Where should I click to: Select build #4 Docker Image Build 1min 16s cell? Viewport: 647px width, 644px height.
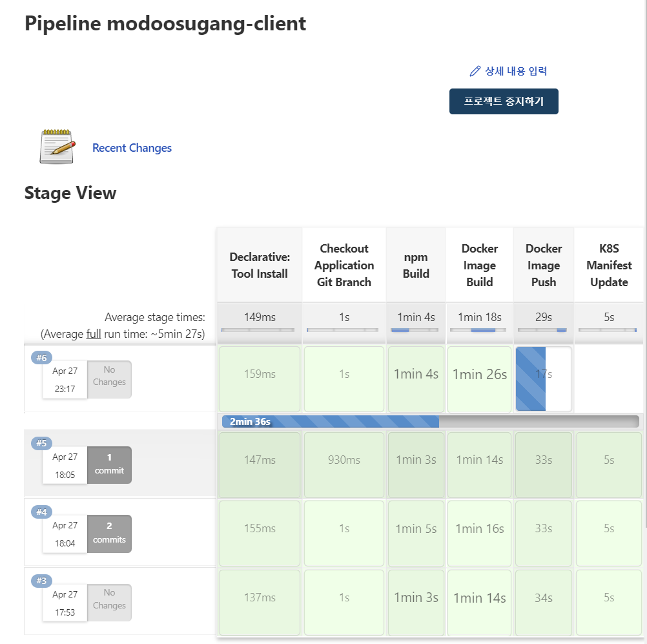point(480,534)
